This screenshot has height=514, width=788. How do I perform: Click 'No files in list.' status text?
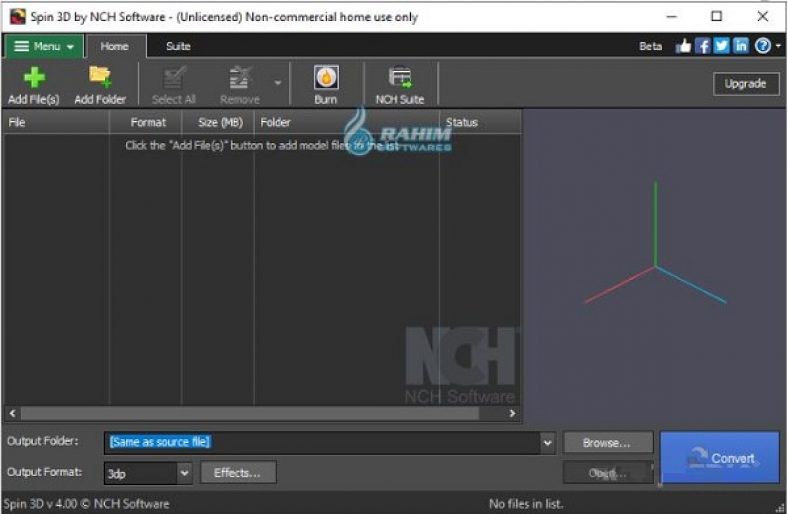click(526, 503)
